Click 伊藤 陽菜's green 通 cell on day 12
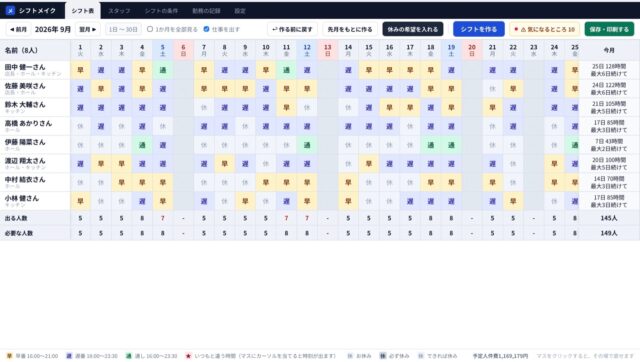Viewport: 640px width, 362px height. [x=307, y=145]
